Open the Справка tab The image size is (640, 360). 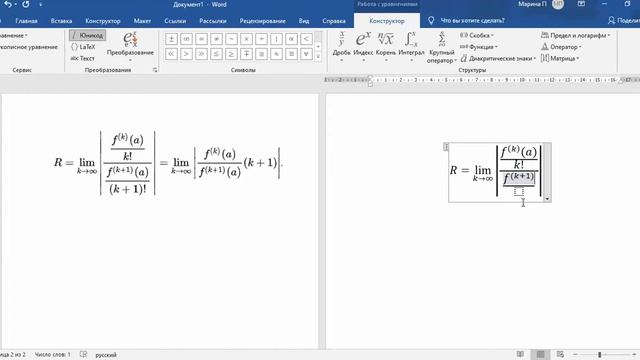334,21
